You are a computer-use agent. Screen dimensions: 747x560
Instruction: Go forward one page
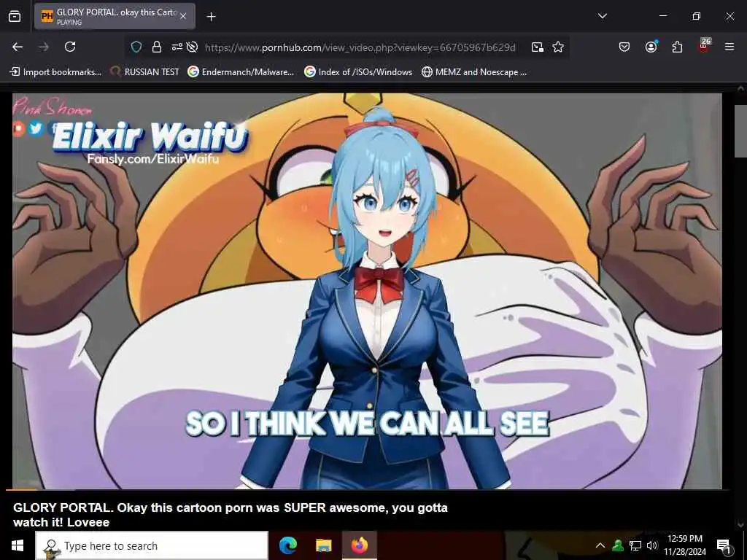point(44,47)
